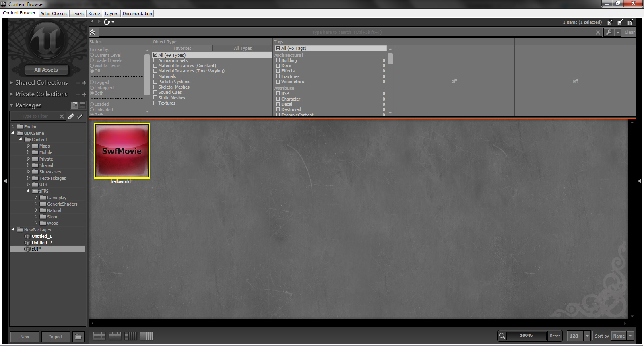This screenshot has height=346, width=644.
Task: Click the refresh/reload history arrow icon
Action: (x=107, y=22)
